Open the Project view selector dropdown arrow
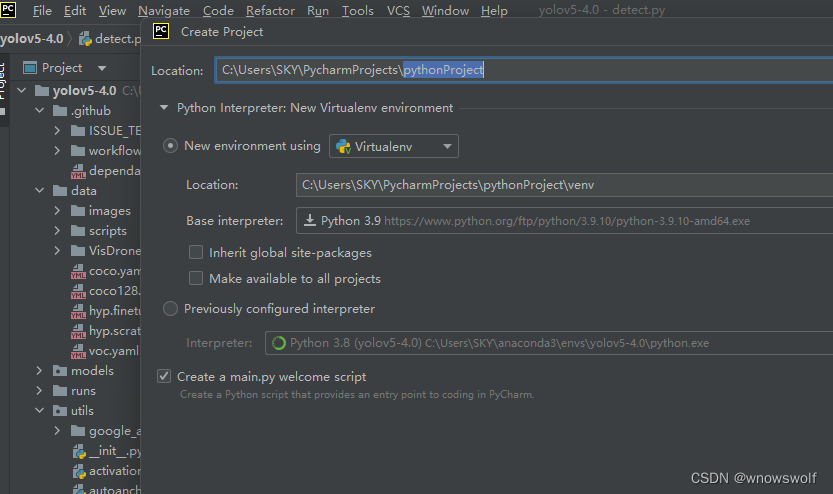 pos(102,68)
